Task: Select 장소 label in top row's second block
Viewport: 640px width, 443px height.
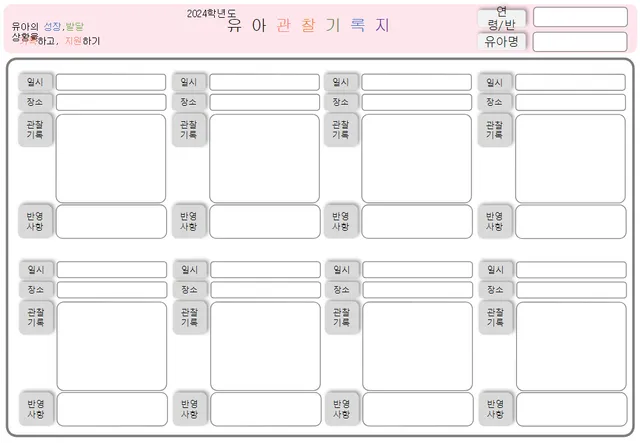Action: point(189,102)
